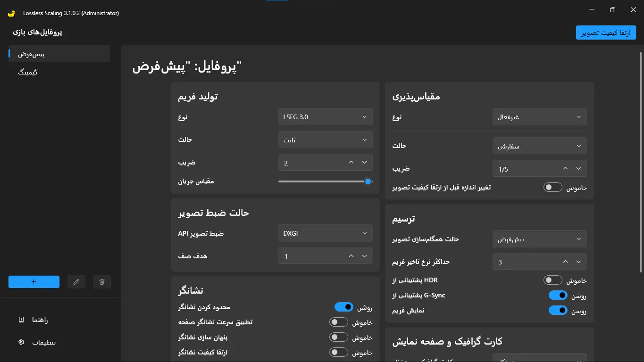This screenshot has height=362, width=644.
Task: Click the تنظیمات menu label
Action: (x=44, y=342)
